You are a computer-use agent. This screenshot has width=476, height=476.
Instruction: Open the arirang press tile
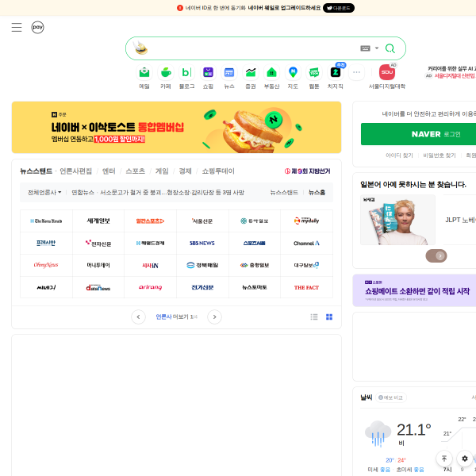(x=150, y=287)
